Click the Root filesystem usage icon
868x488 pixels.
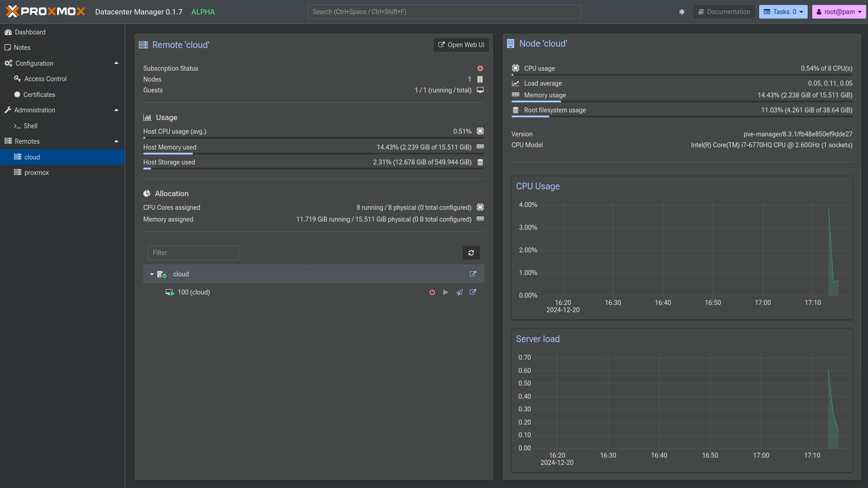[516, 110]
